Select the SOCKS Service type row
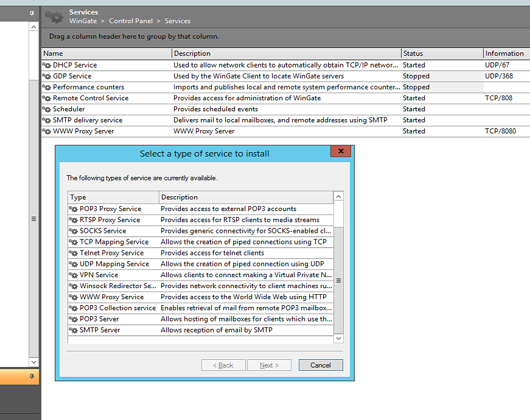The width and height of the screenshot is (530, 420). click(200, 231)
